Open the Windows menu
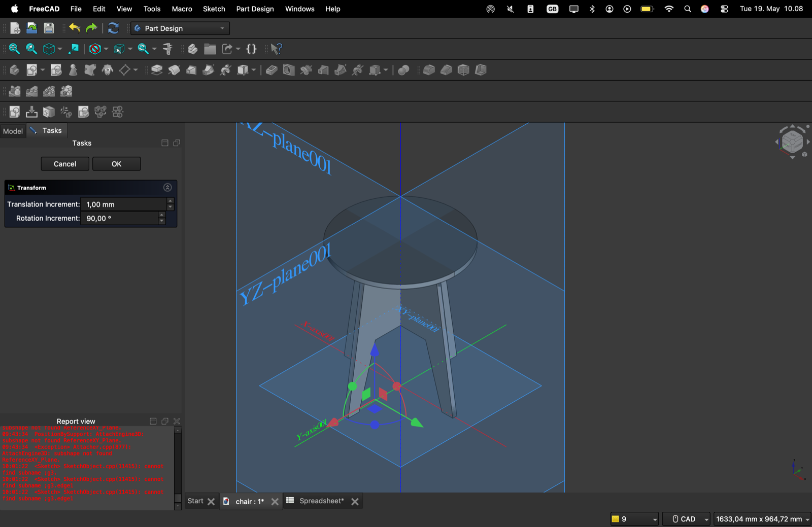The width and height of the screenshot is (812, 527). 299,9
